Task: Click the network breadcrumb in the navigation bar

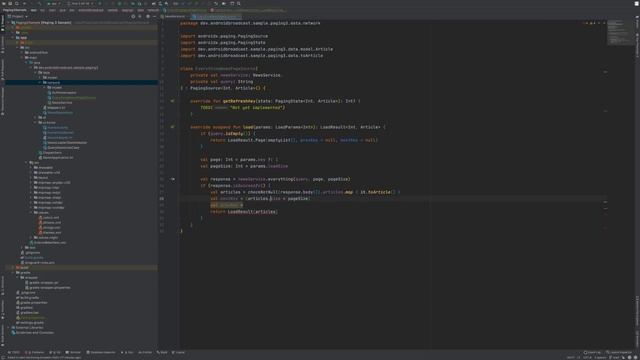Action: pos(153,10)
